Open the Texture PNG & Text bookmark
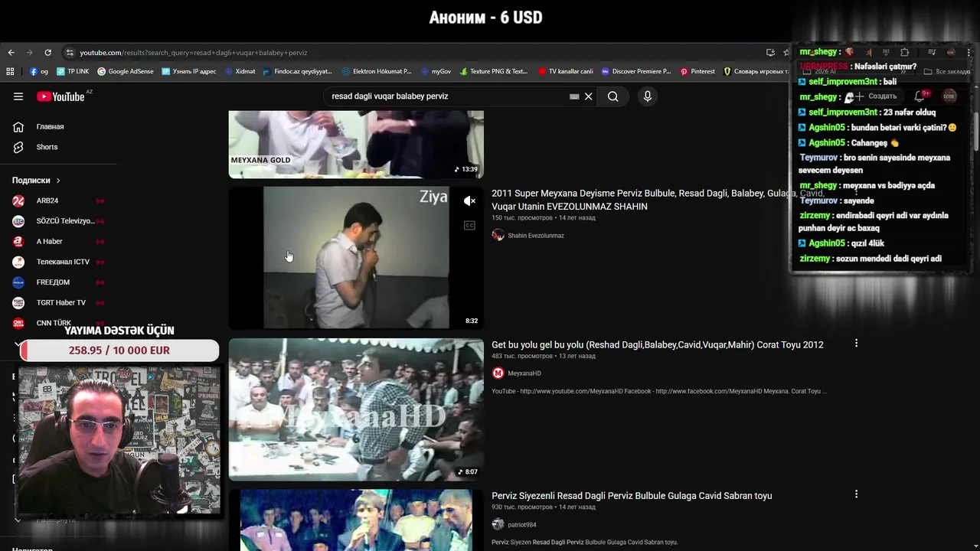This screenshot has width=980, height=551. (494, 71)
